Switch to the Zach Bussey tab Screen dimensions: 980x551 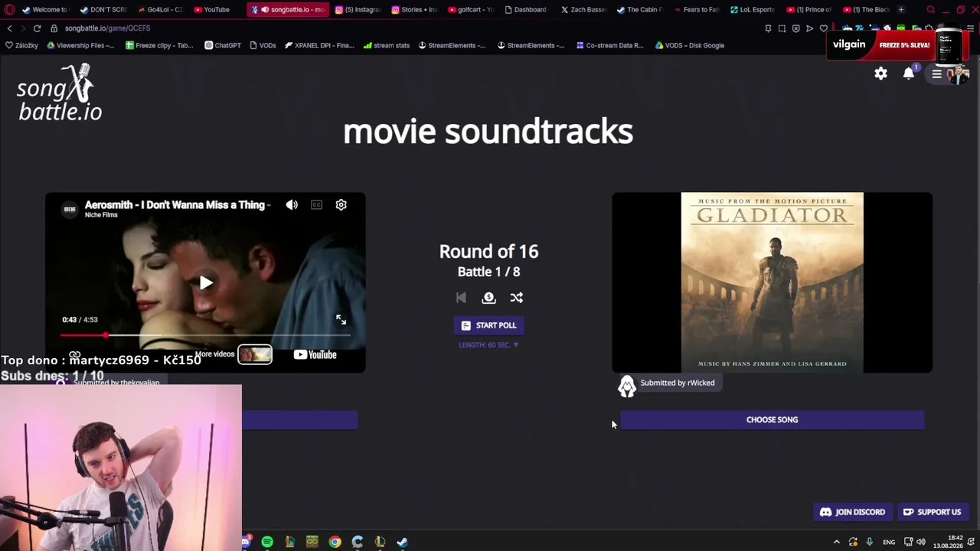click(x=583, y=9)
